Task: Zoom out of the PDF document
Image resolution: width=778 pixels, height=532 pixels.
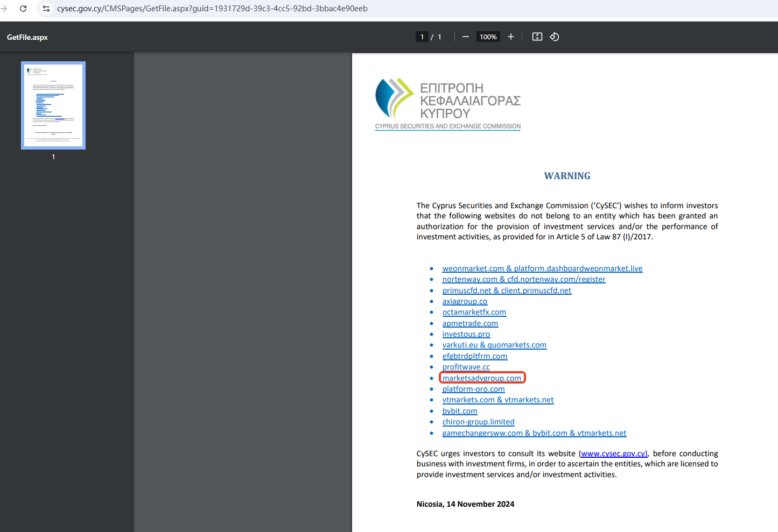Action: coord(466,37)
